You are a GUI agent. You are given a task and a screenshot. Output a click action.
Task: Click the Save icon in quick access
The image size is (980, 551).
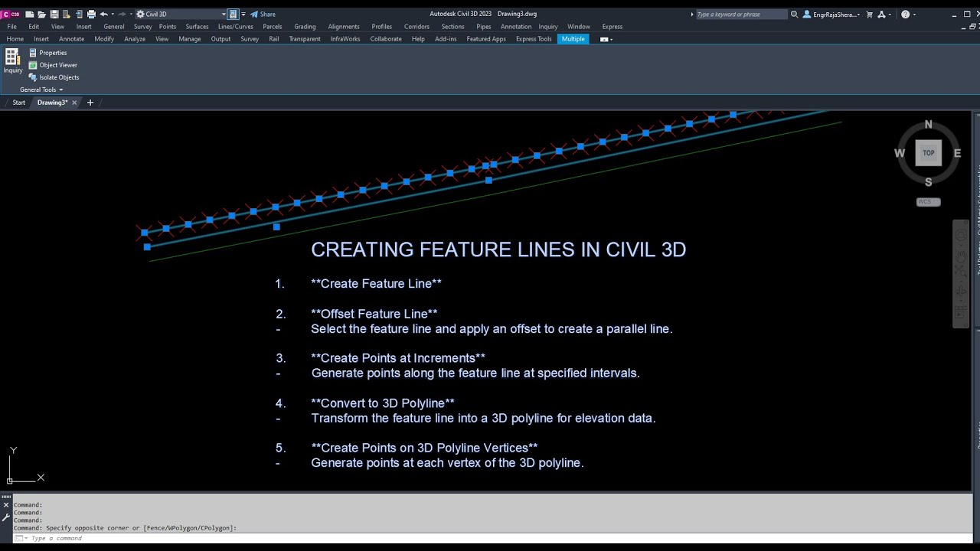click(54, 14)
